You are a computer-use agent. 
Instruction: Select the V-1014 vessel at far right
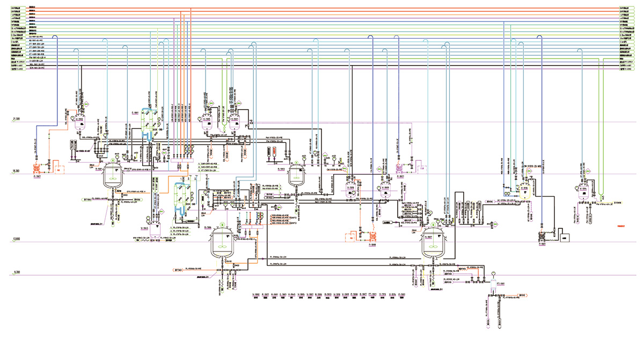point(584,190)
